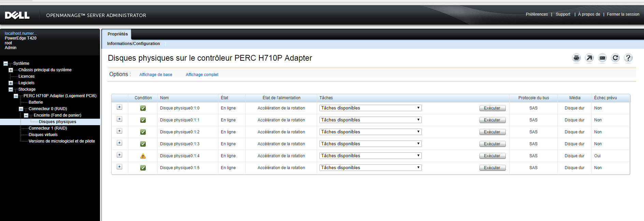Image resolution: width=644 pixels, height=221 pixels.
Task: Click Condition column header
Action: [x=143, y=98]
